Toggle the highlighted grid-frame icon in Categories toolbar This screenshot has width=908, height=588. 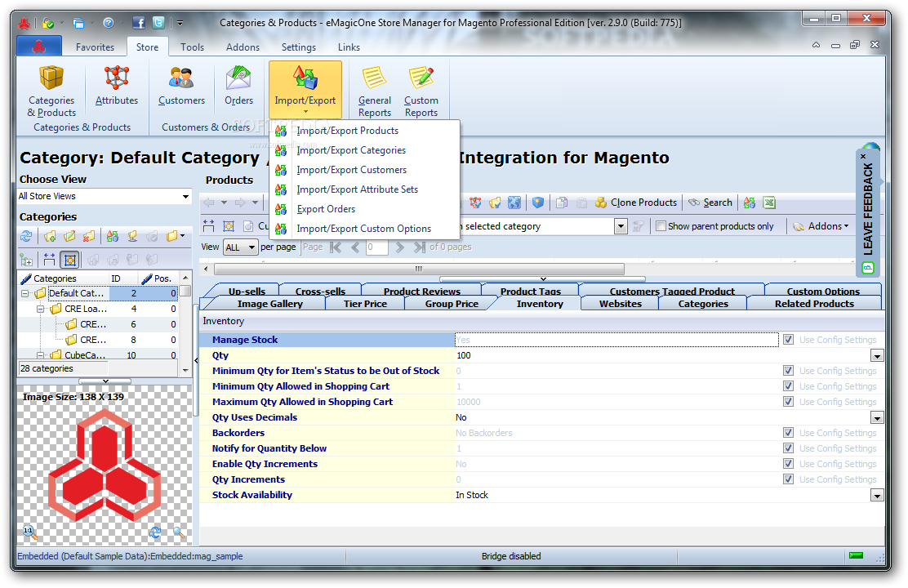pyautogui.click(x=70, y=260)
